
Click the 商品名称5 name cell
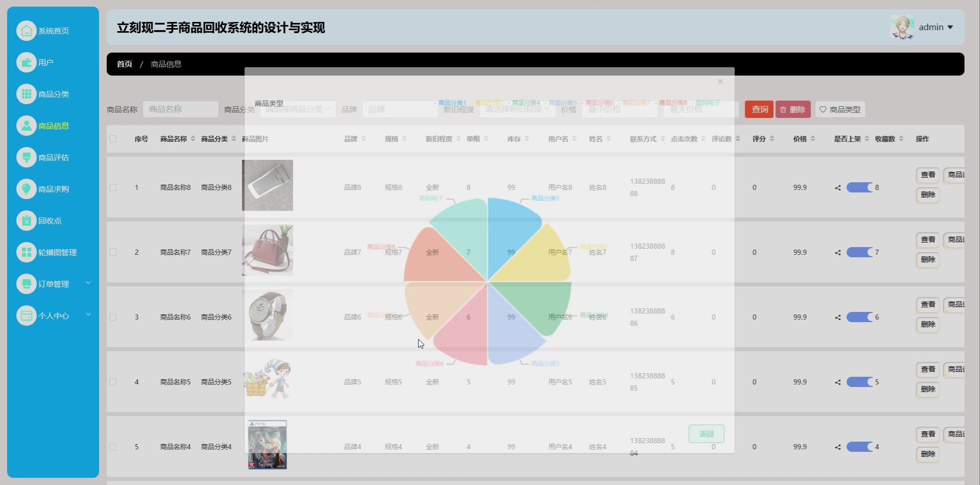176,382
